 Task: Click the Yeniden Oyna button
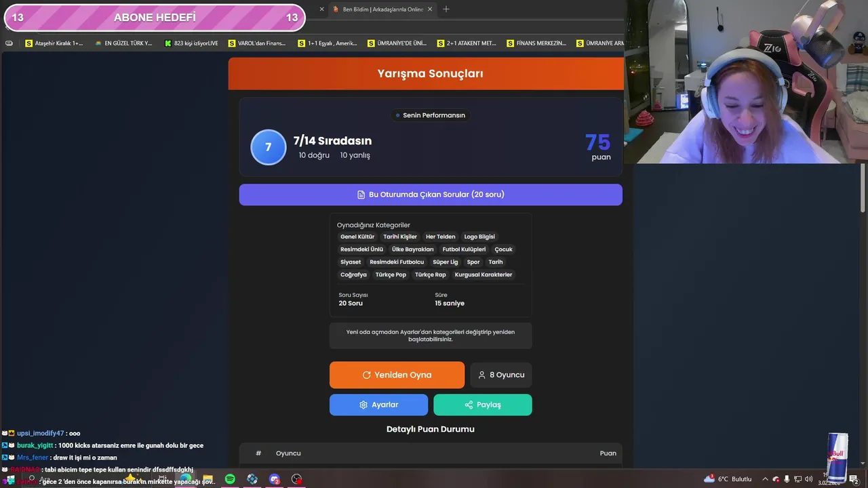tap(397, 375)
